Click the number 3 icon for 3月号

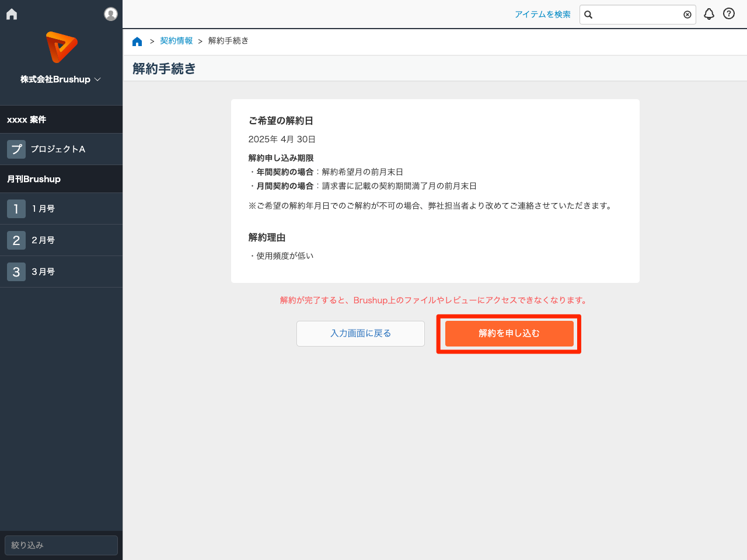click(x=16, y=272)
